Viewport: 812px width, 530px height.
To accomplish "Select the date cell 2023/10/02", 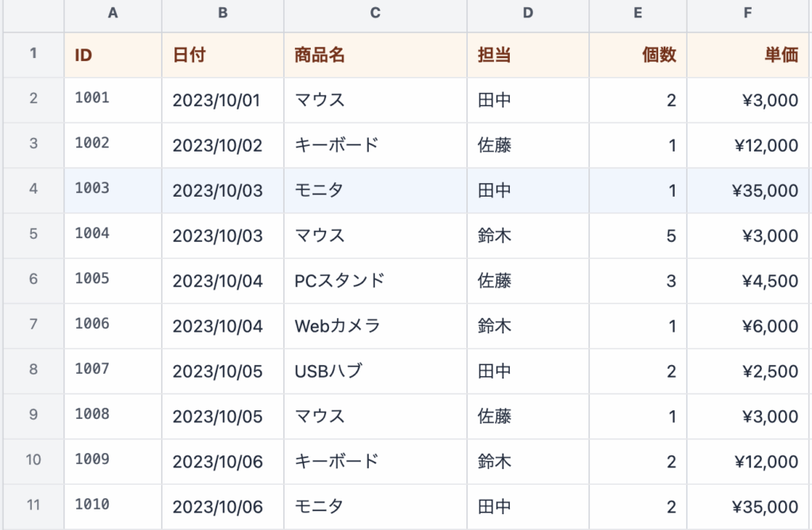I will pyautogui.click(x=222, y=145).
